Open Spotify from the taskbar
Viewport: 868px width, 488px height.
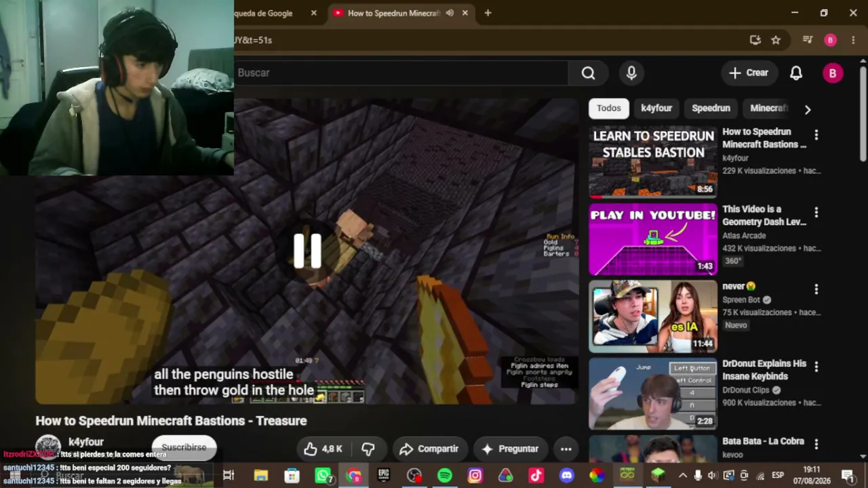coord(445,476)
